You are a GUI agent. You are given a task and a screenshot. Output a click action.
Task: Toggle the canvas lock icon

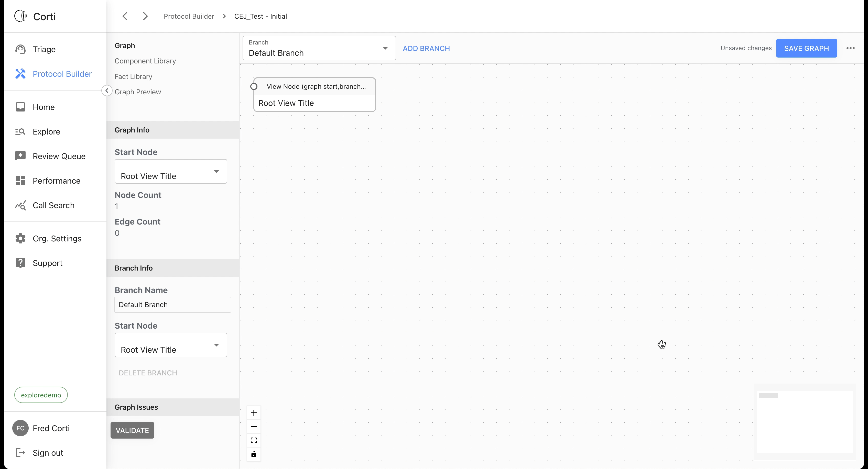coord(254,454)
